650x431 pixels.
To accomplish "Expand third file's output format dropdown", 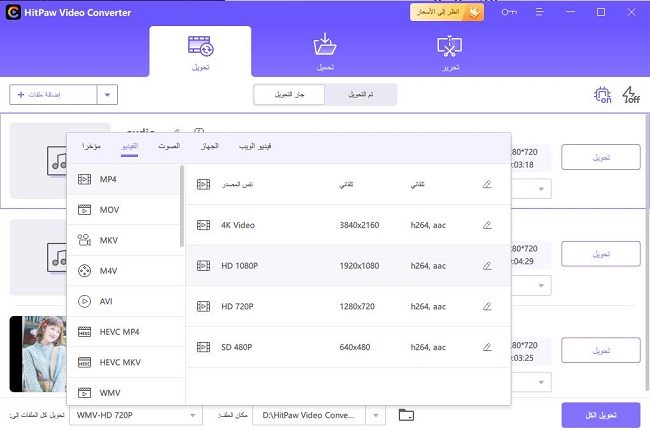I will coord(541,382).
